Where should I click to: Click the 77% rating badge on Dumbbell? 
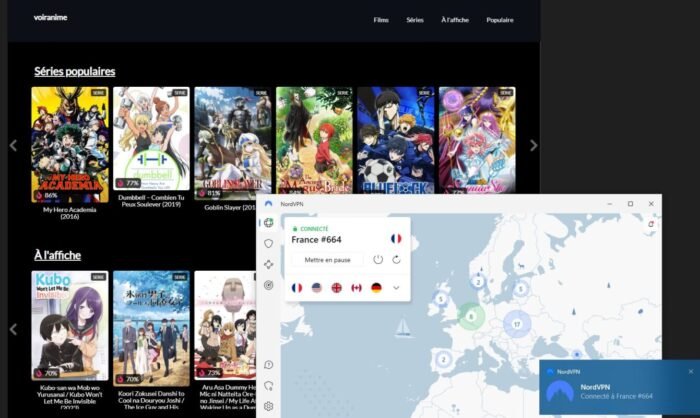[x=128, y=183]
